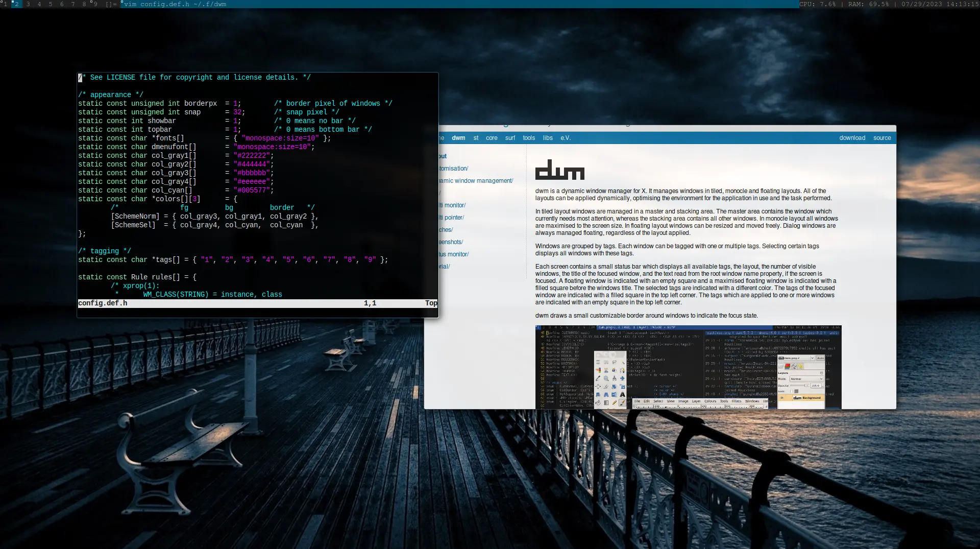
Task: Open the source link in site header
Action: click(881, 138)
